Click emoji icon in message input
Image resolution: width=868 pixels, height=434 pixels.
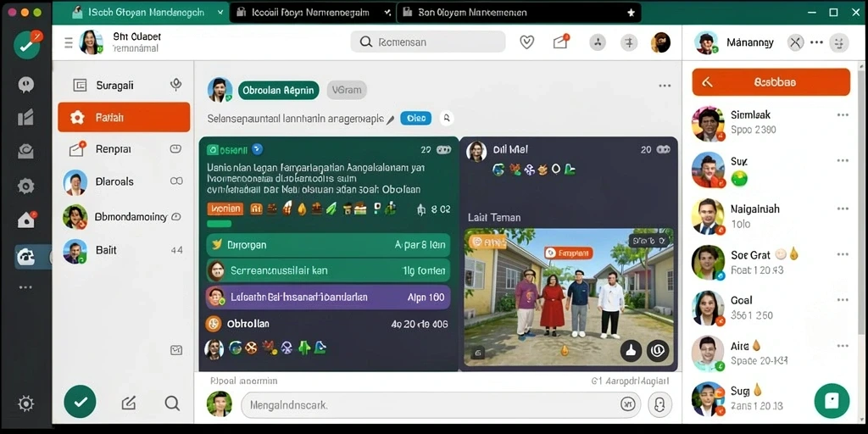(627, 404)
